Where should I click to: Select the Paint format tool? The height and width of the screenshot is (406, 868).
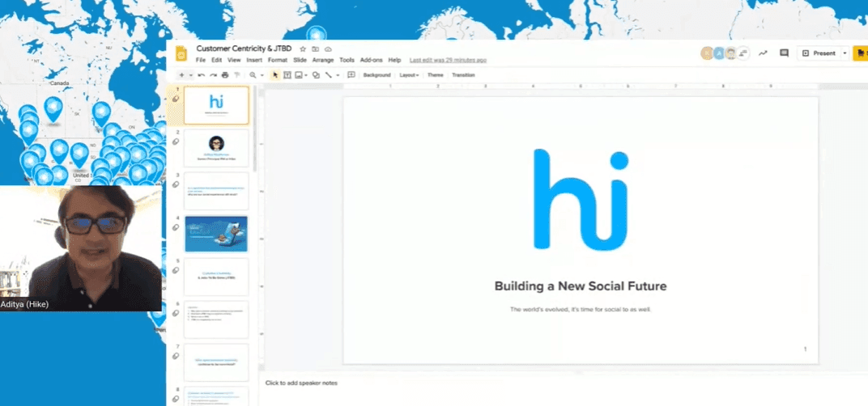click(x=237, y=75)
